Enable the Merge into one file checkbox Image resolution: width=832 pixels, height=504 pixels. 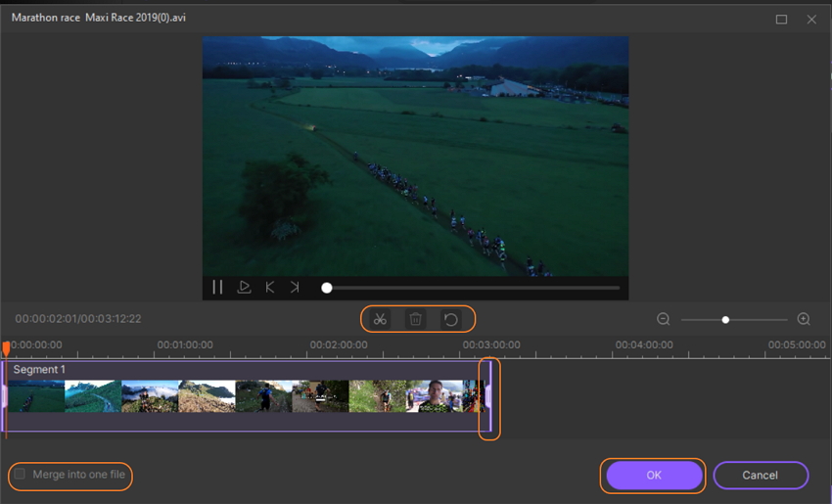(20, 475)
